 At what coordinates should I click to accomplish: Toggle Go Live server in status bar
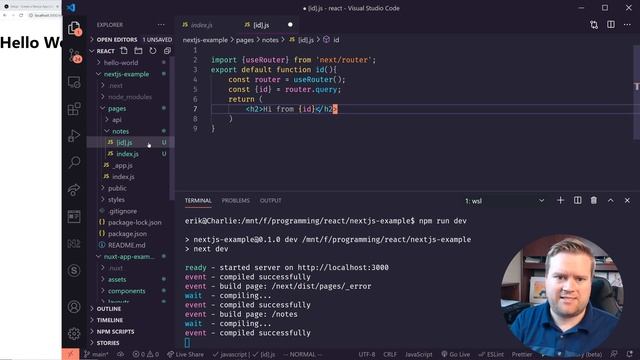pyautogui.click(x=456, y=354)
